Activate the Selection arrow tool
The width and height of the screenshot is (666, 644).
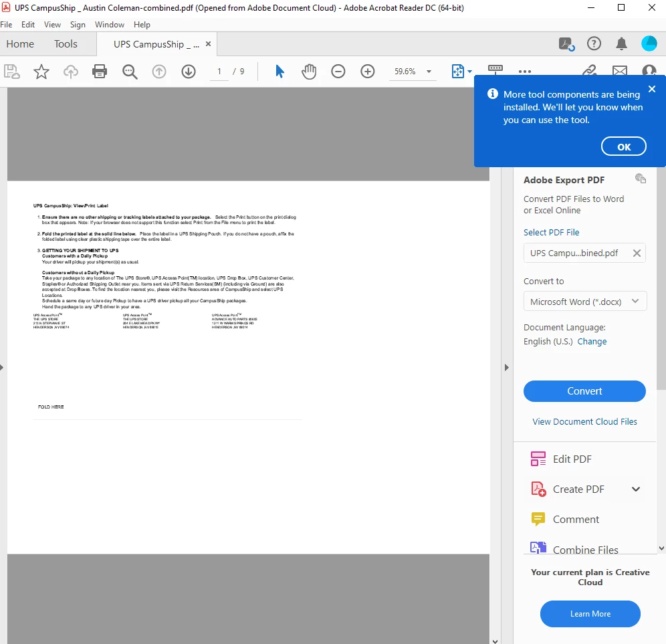[279, 72]
